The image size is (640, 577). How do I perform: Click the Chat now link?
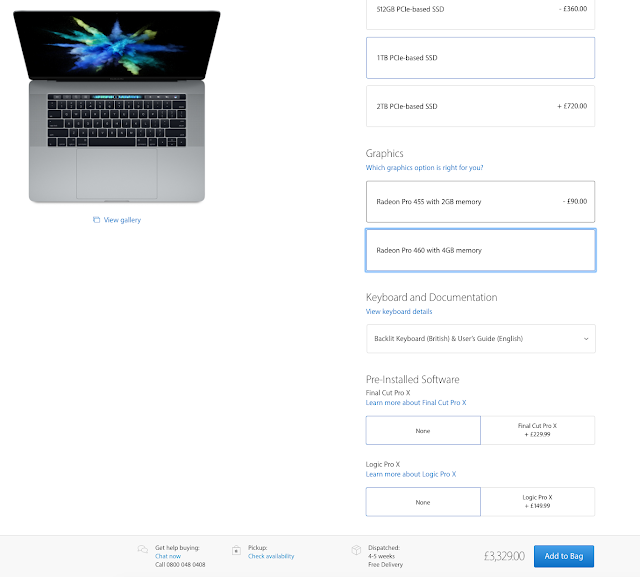point(168,556)
